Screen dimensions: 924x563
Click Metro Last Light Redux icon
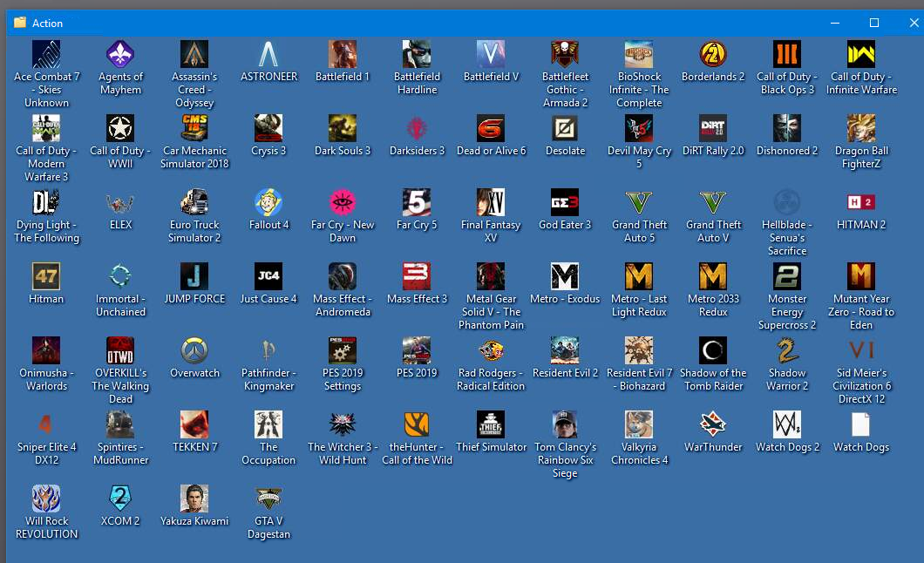[x=639, y=277]
